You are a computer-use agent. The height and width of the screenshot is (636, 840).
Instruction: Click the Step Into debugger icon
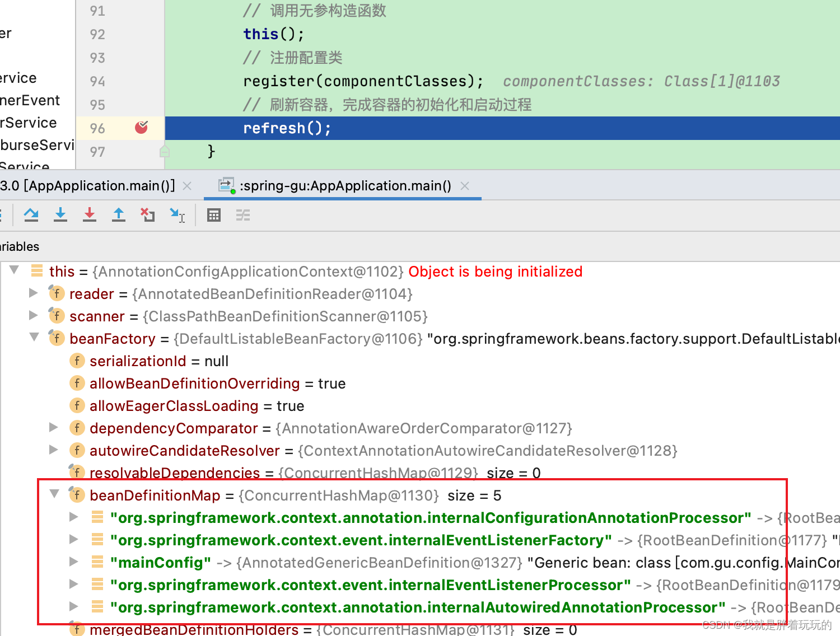coord(60,215)
